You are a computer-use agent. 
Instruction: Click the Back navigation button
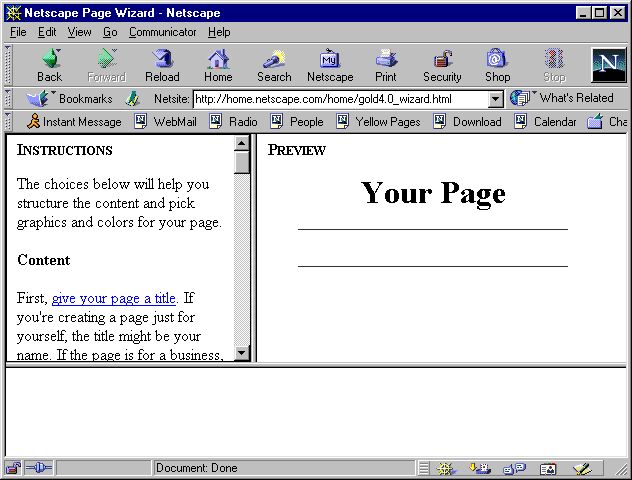tap(50, 65)
